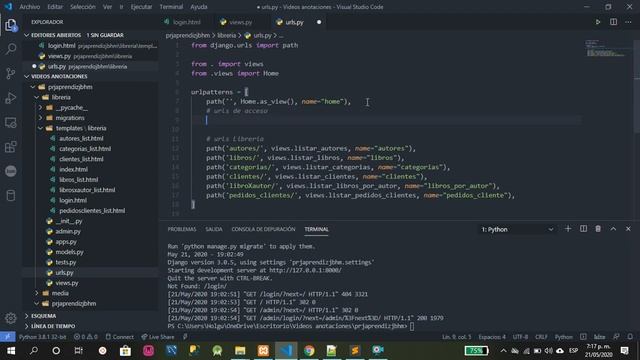Screen dimensions: 640x360
Task: Open the Search view in activity bar
Action: coord(11,49)
